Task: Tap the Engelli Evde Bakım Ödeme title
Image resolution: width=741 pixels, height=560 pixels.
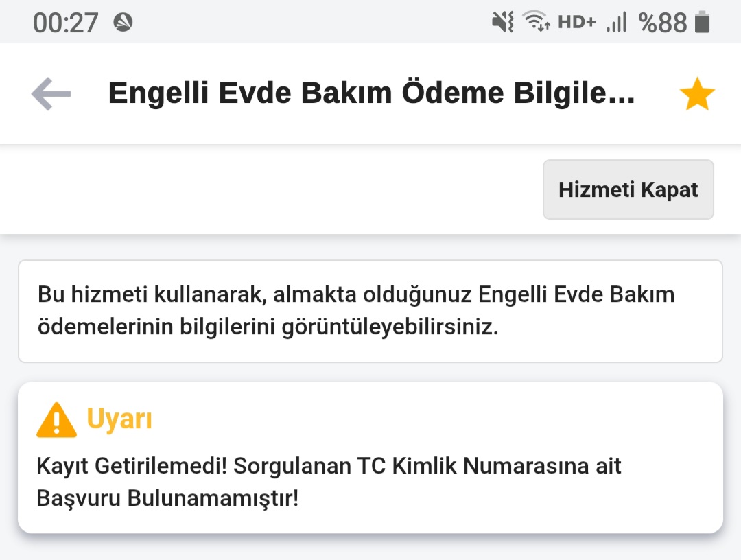Action: [x=371, y=94]
